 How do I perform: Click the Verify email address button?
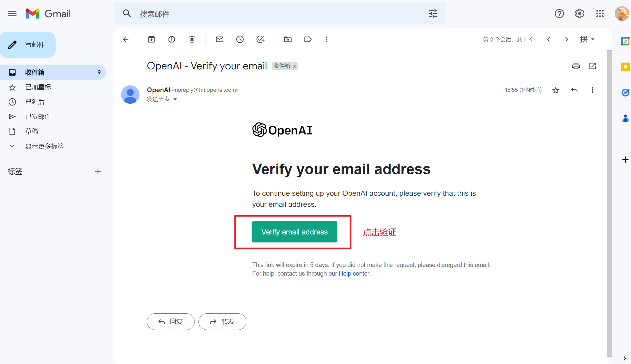294,232
